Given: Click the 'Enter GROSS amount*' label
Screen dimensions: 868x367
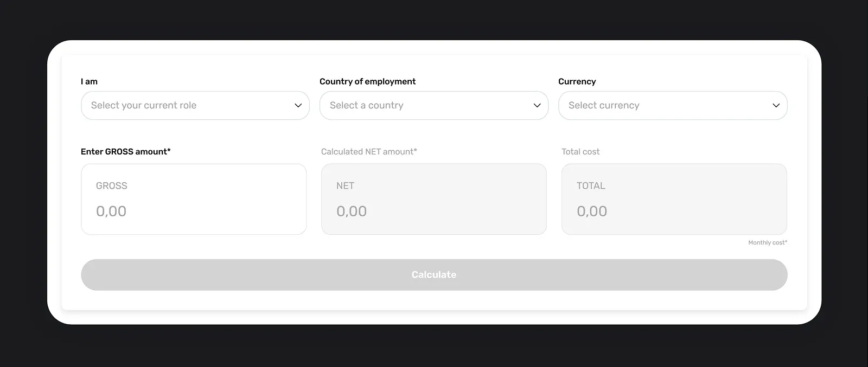Looking at the screenshot, I should [x=125, y=152].
